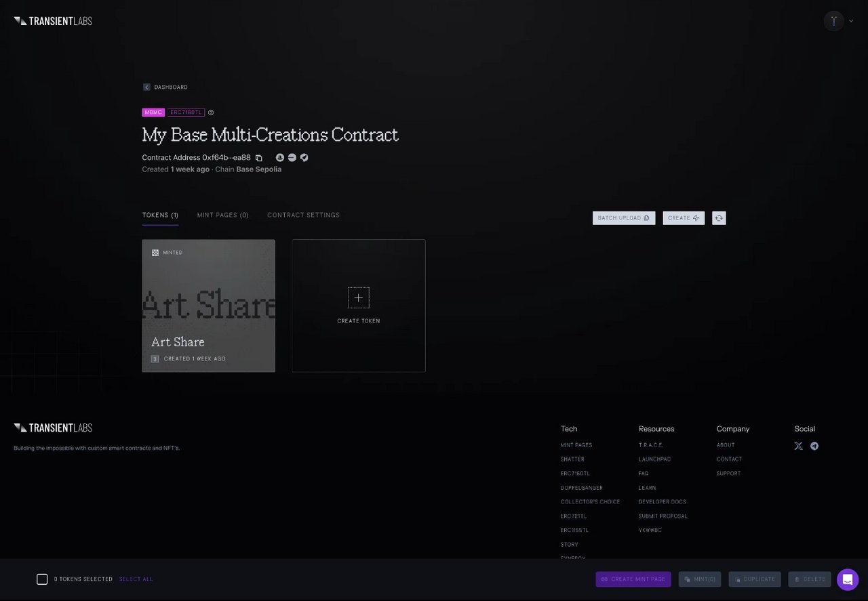The width and height of the screenshot is (868, 601).
Task: Open footer About link
Action: 726,445
